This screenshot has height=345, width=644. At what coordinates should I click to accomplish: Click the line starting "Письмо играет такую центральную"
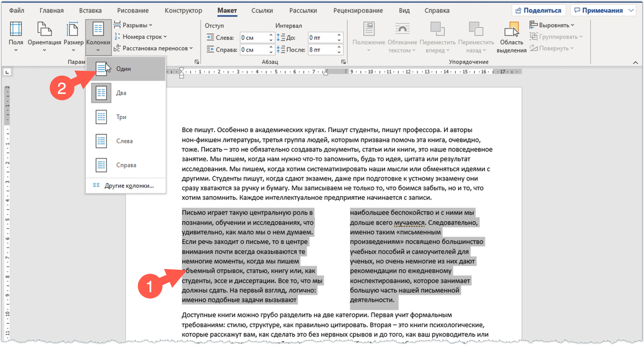pyautogui.click(x=247, y=212)
